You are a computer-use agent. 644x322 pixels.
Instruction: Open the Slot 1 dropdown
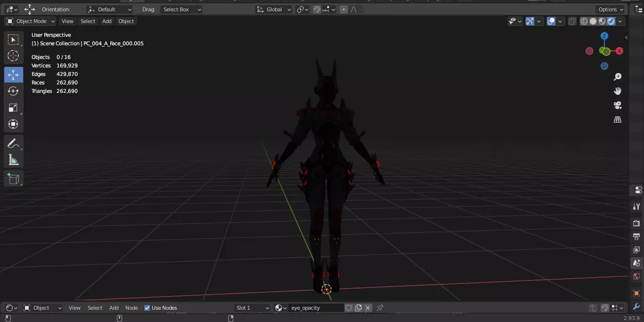pos(252,308)
